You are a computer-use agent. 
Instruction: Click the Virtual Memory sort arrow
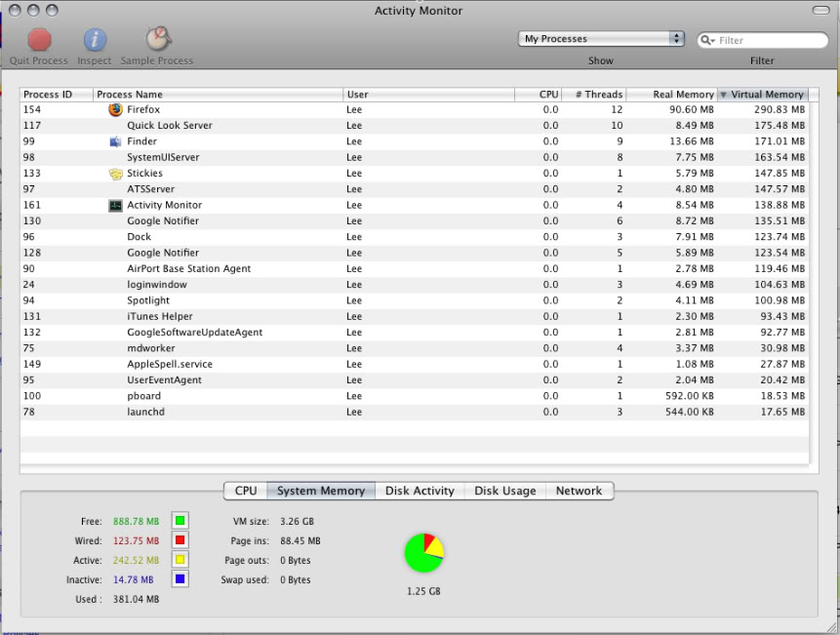point(723,95)
